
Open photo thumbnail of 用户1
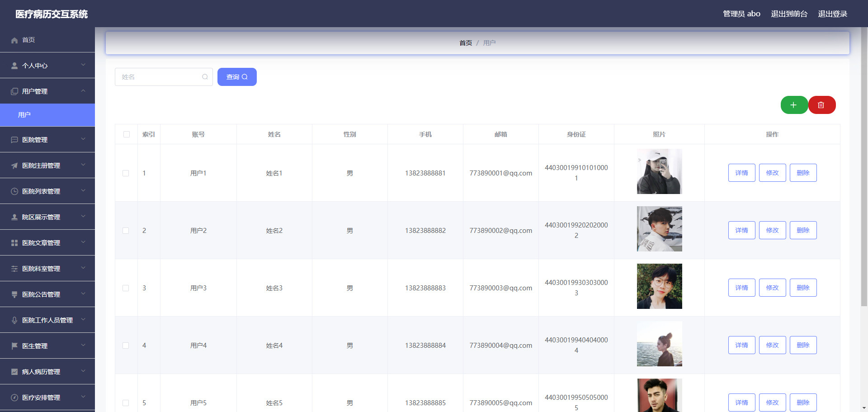pos(659,171)
